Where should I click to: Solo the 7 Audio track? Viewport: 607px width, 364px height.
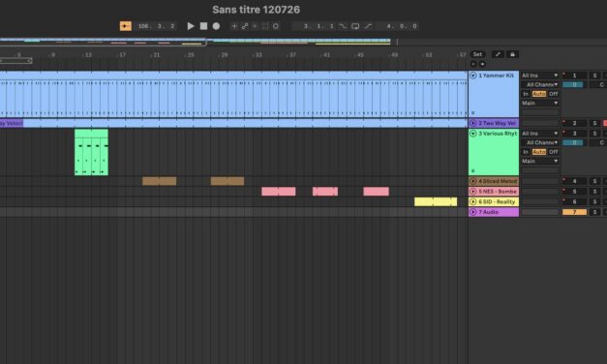pyautogui.click(x=594, y=212)
